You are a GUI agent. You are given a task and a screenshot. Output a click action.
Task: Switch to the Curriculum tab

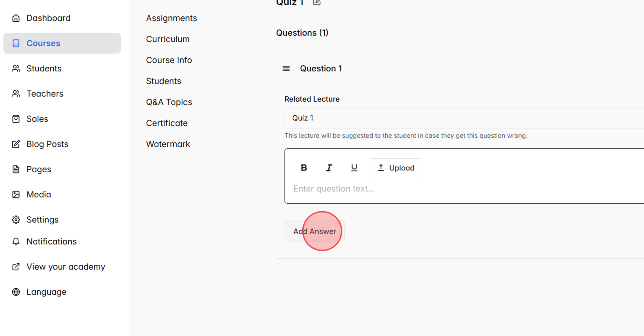click(168, 39)
